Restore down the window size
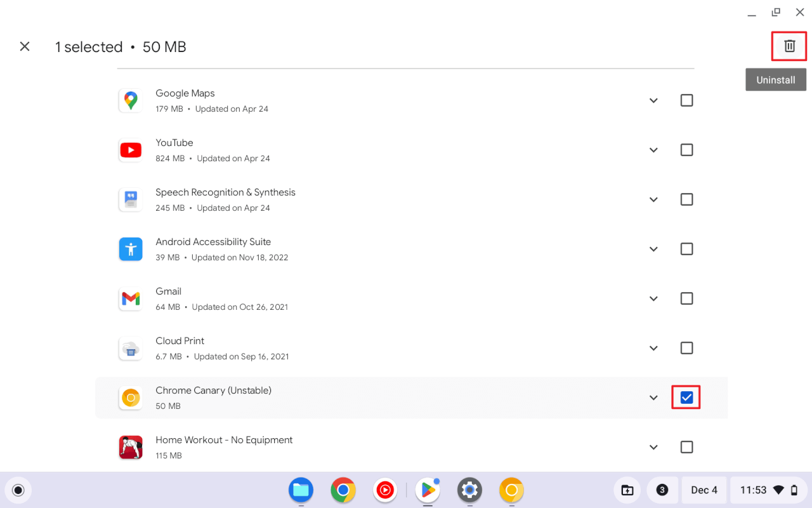This screenshot has height=508, width=812. click(x=776, y=12)
